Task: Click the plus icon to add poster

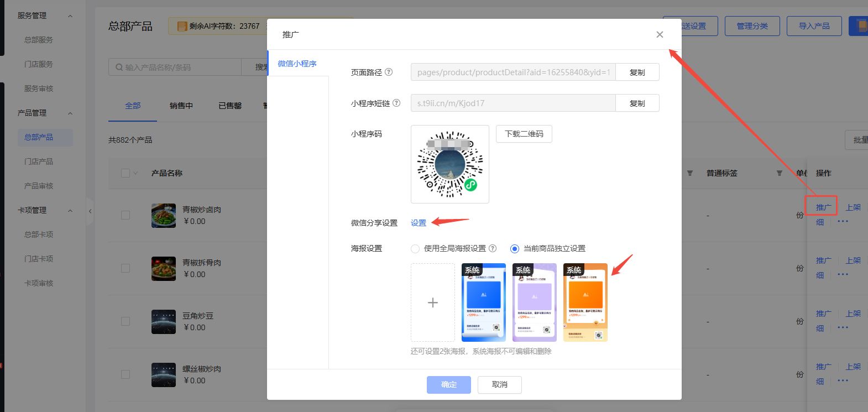Action: point(433,303)
